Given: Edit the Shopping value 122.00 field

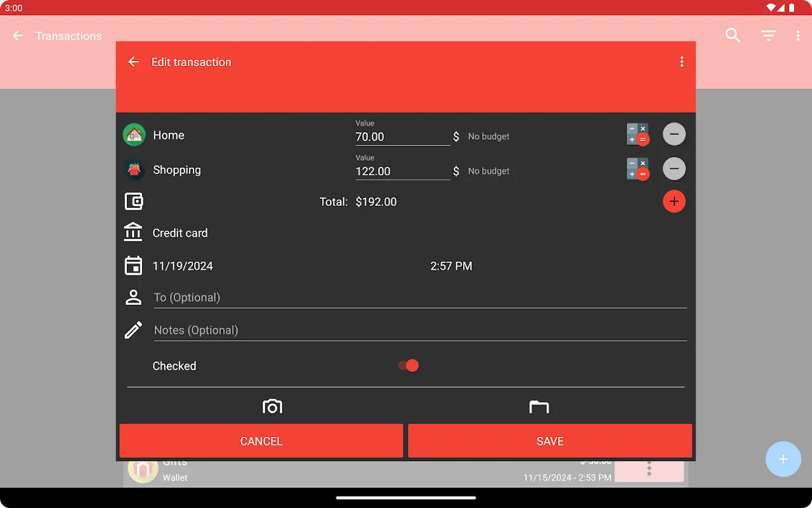Looking at the screenshot, I should click(x=402, y=171).
